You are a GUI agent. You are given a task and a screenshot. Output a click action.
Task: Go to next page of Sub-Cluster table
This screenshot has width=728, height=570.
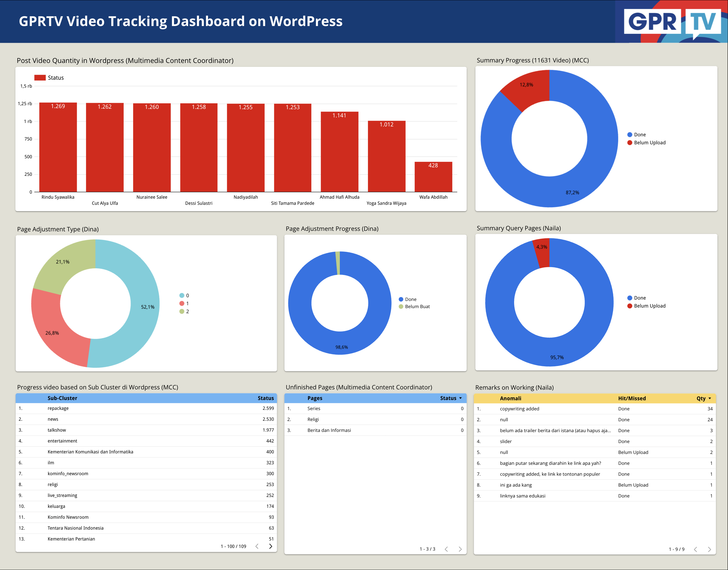pos(271,546)
